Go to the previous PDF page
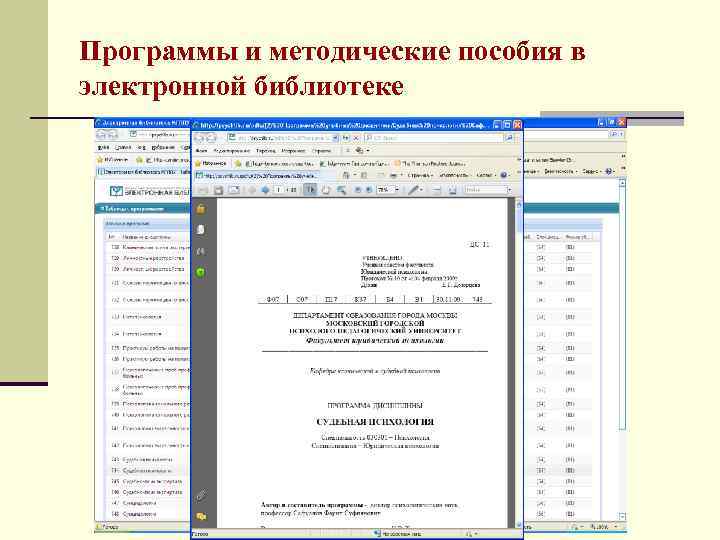This screenshot has height=540, width=720. pyautogui.click(x=252, y=190)
